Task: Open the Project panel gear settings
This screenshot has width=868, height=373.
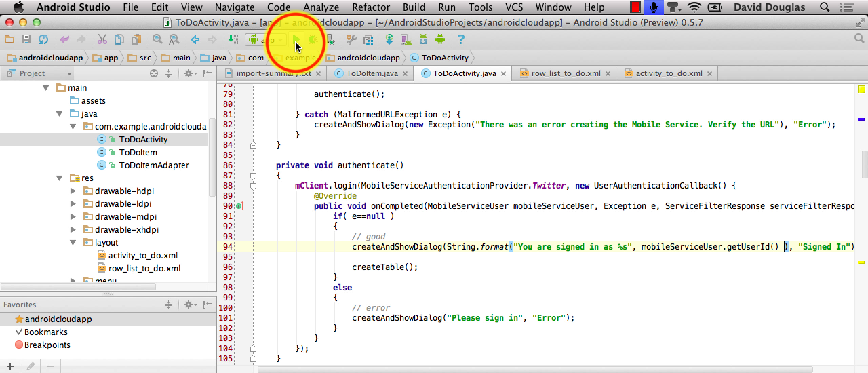Action: point(190,73)
